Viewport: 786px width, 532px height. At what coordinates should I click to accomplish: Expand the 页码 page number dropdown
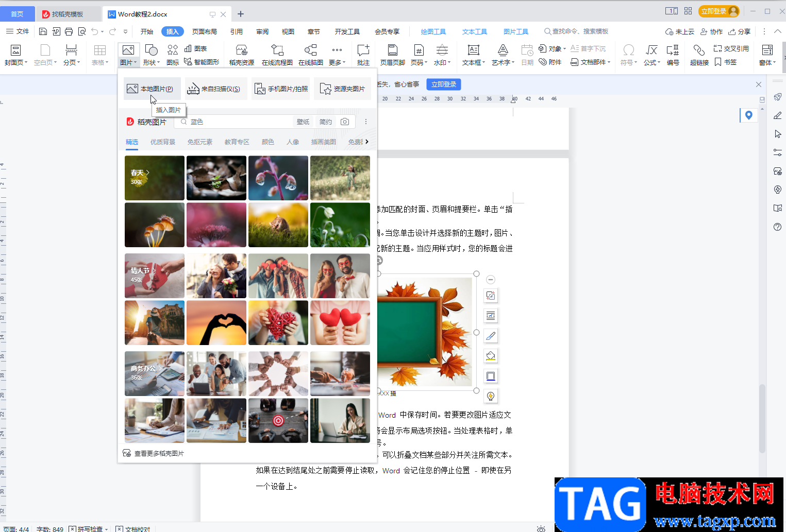419,62
